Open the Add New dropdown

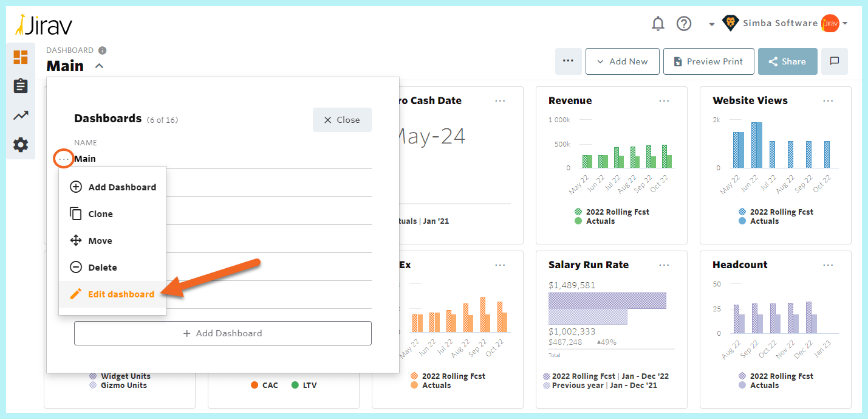point(622,61)
